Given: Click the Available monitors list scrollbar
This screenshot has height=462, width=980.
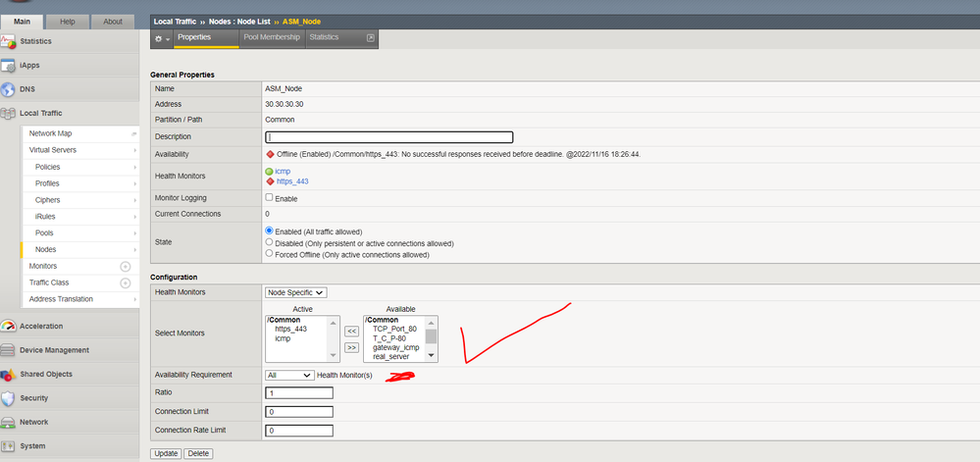Looking at the screenshot, I should (431, 339).
